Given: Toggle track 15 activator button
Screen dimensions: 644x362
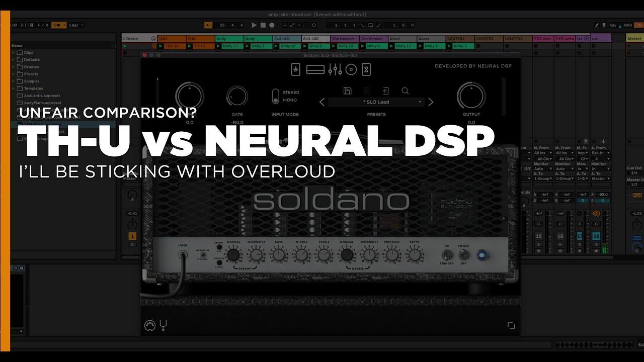Looking at the screenshot, I should pyautogui.click(x=539, y=236).
